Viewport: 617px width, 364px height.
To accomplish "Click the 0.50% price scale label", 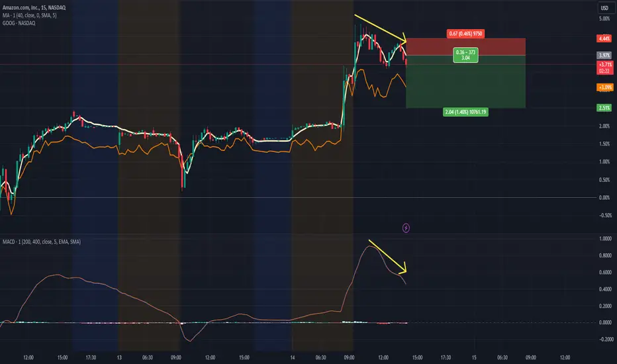I will click(604, 180).
